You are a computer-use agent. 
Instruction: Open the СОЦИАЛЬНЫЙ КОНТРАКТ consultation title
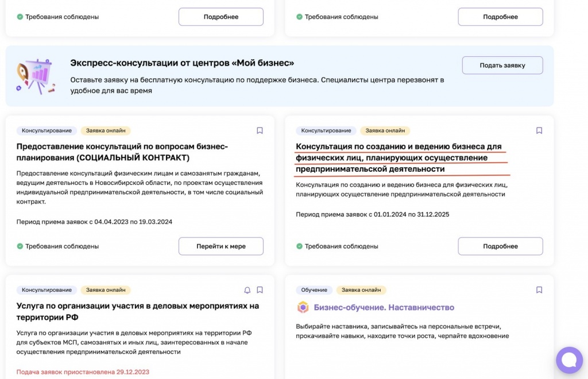pyautogui.click(x=122, y=152)
